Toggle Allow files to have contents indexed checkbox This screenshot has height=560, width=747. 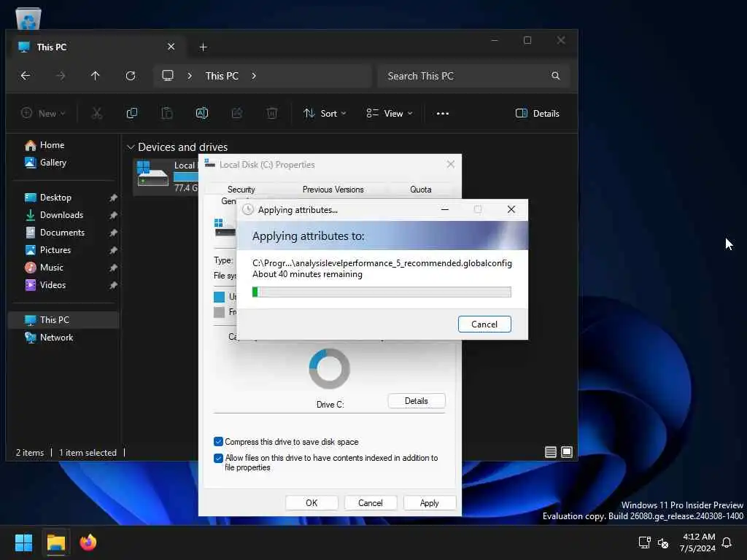218,458
